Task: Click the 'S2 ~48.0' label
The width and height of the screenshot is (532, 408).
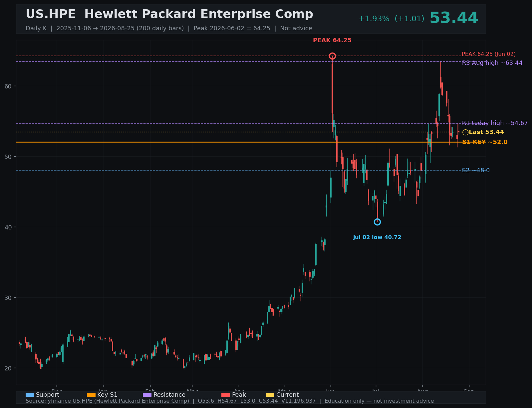Action: click(476, 170)
